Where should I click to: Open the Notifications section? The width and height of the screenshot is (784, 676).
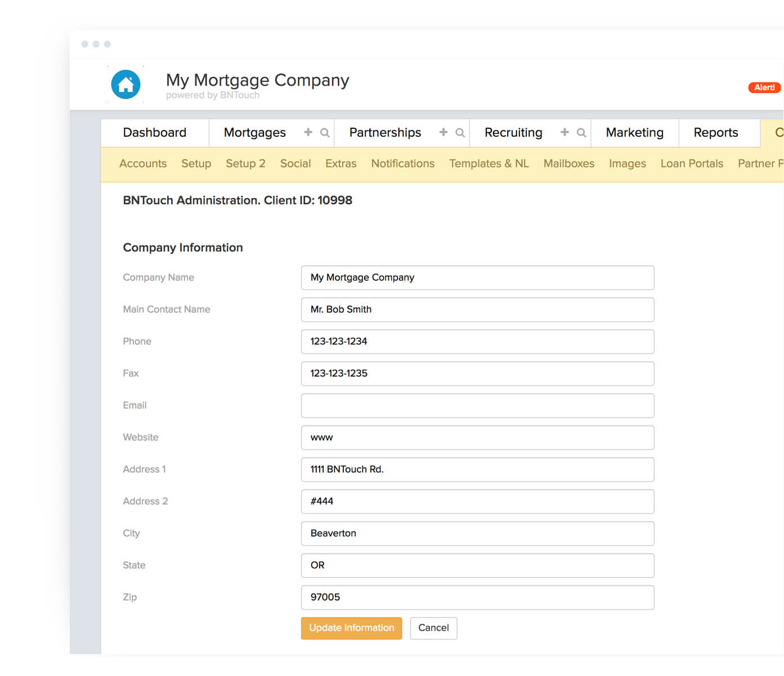[402, 163]
